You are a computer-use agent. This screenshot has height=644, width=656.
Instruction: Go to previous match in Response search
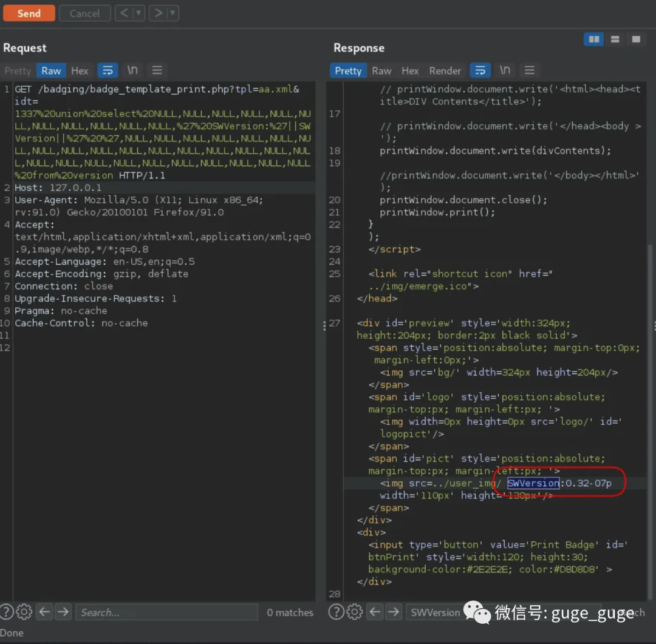pos(375,612)
